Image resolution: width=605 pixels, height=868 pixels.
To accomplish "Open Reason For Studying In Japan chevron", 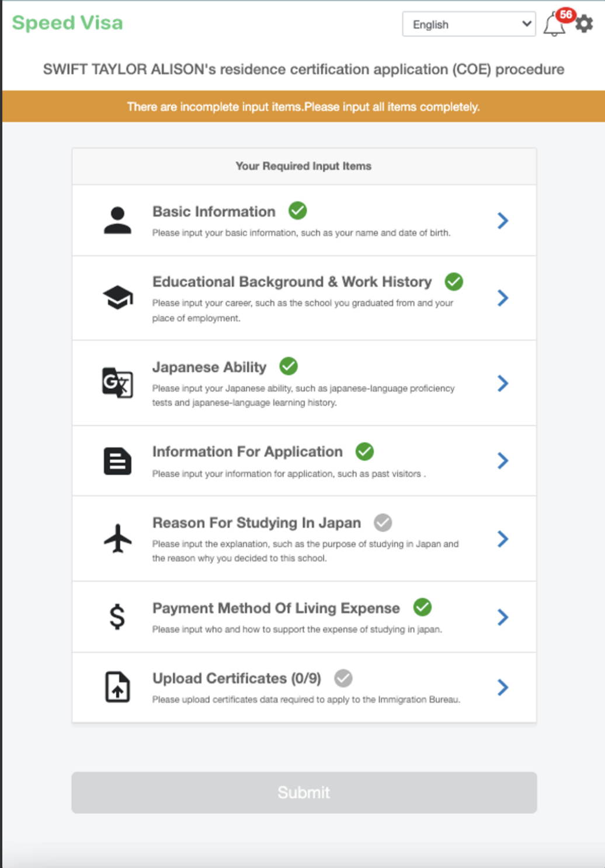I will point(503,539).
